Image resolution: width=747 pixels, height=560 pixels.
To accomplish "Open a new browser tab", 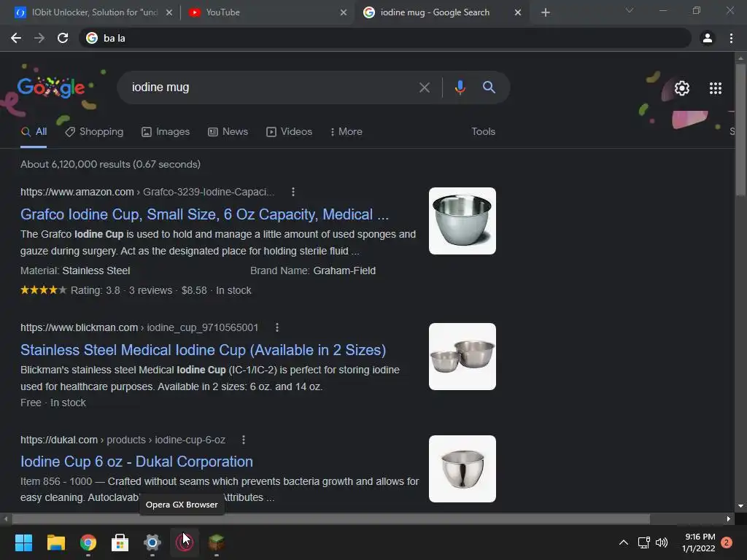I will pos(546,12).
